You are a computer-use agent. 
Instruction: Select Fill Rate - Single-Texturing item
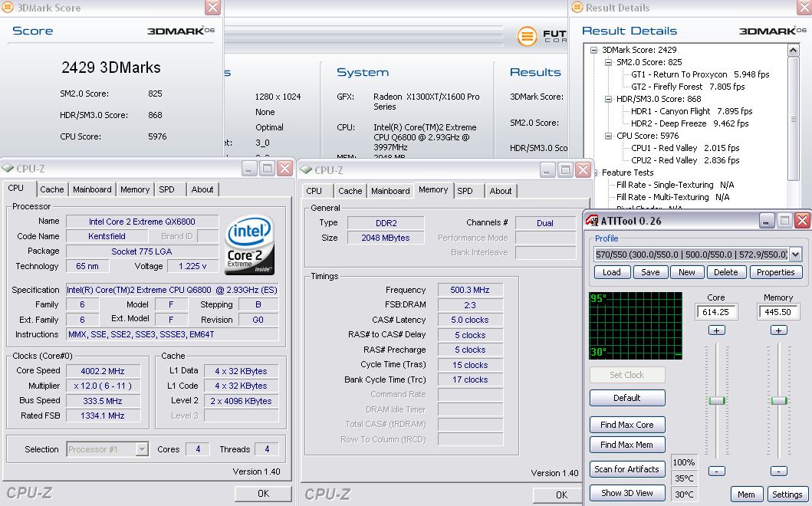click(x=675, y=185)
